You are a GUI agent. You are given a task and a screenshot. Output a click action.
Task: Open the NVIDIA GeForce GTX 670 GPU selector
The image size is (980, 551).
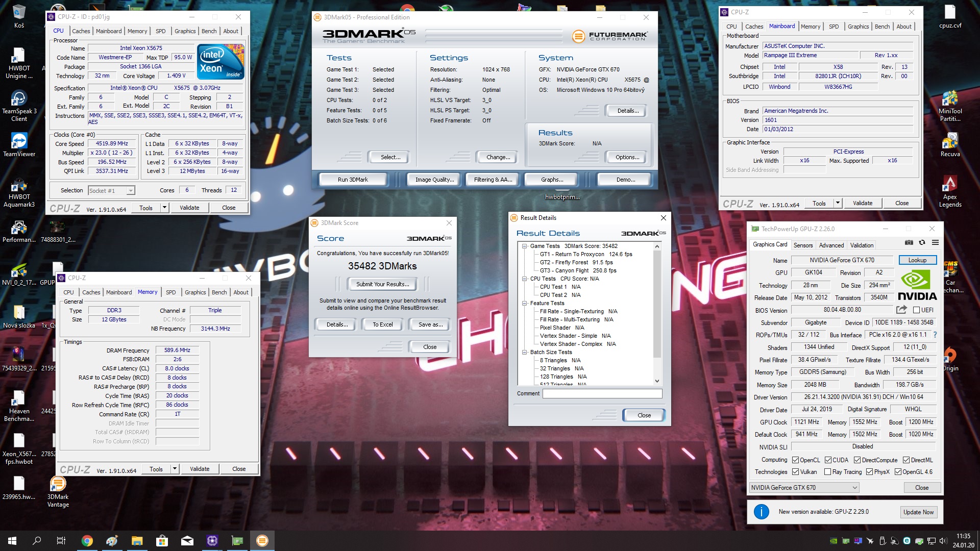[804, 488]
